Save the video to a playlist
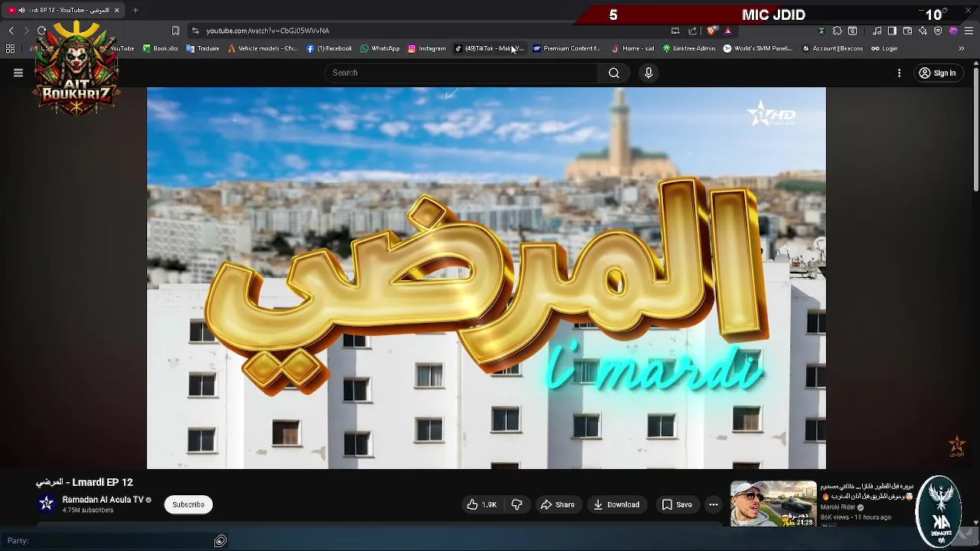The image size is (980, 551). point(677,504)
